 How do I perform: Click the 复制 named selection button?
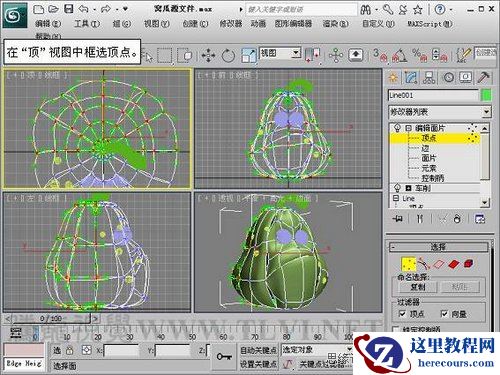pos(418,287)
